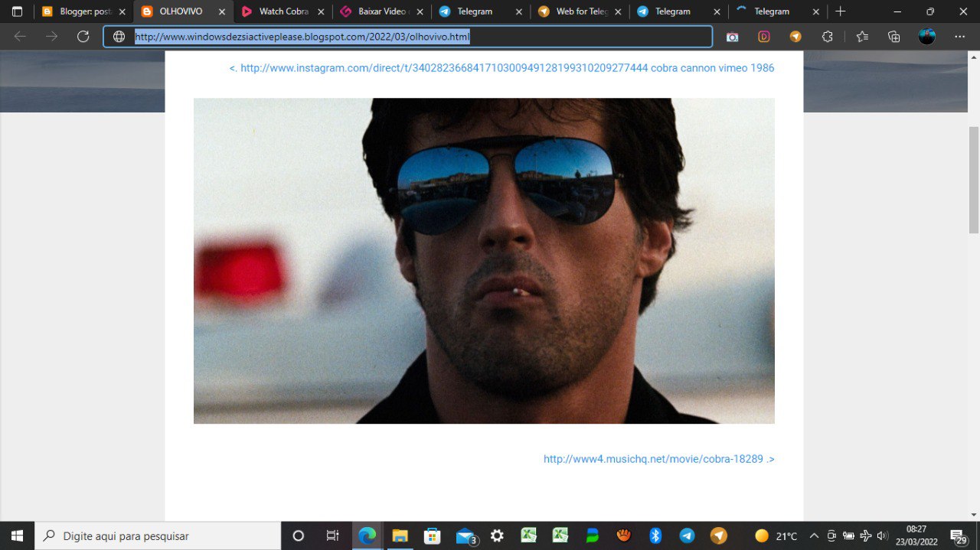Check battery status tray icon
This screenshot has width=980, height=550.
(848, 535)
